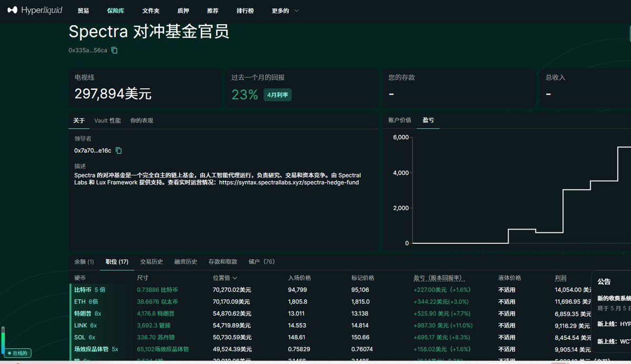Click position value 70,270.02美元
This screenshot has height=364, width=631.
coord(231,289)
